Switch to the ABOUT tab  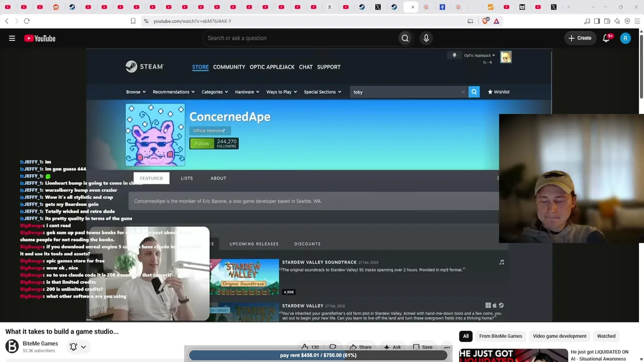click(218, 178)
